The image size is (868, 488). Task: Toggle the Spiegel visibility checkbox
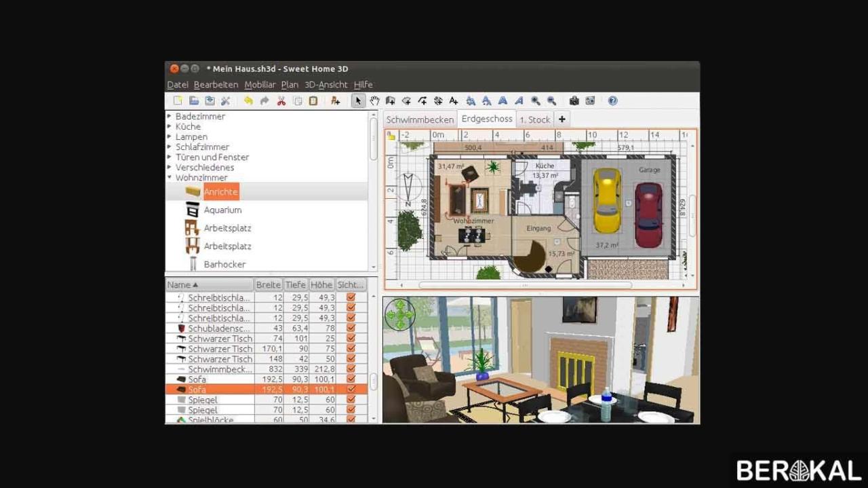click(351, 399)
